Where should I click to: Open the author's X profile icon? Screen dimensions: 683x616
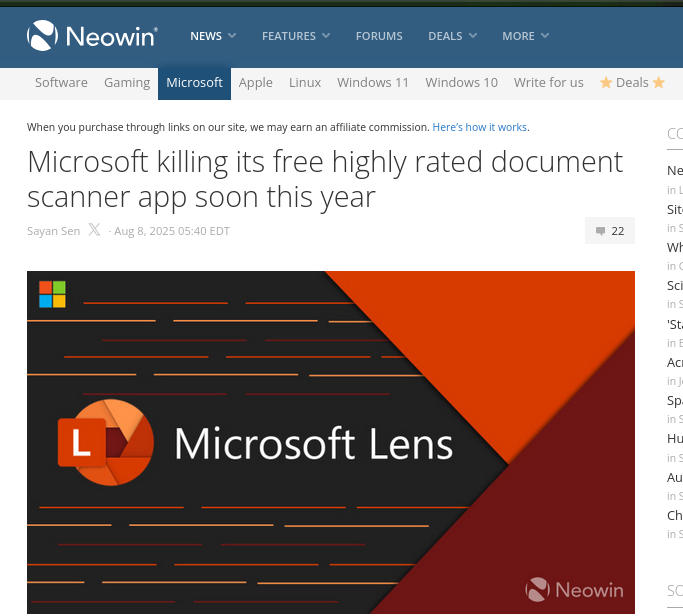(94, 230)
